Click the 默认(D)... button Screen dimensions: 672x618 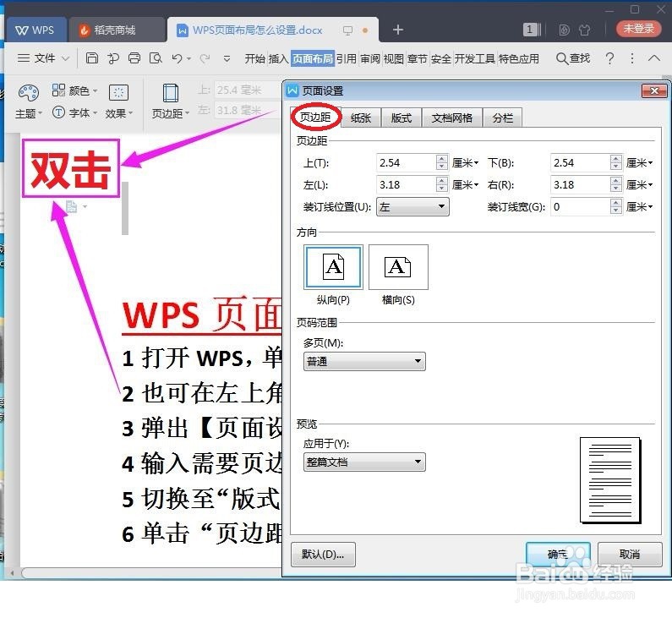[323, 554]
